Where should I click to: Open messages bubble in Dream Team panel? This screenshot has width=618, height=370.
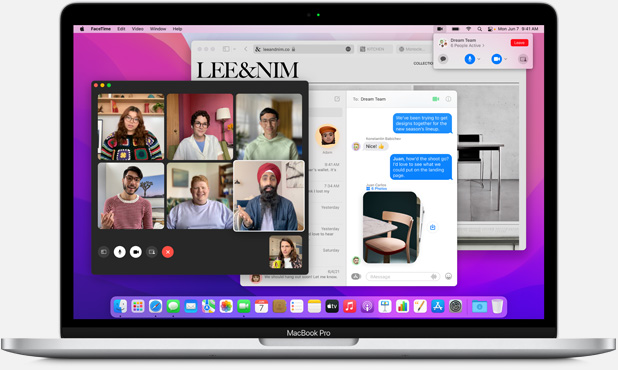443,59
